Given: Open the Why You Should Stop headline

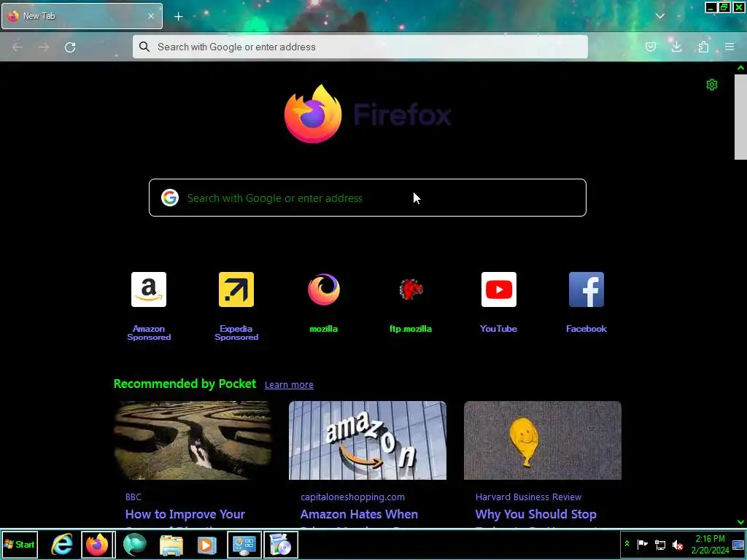Looking at the screenshot, I should click(x=536, y=514).
